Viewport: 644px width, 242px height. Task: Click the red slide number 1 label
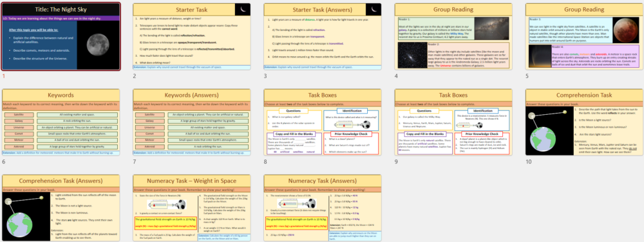pos(4,76)
